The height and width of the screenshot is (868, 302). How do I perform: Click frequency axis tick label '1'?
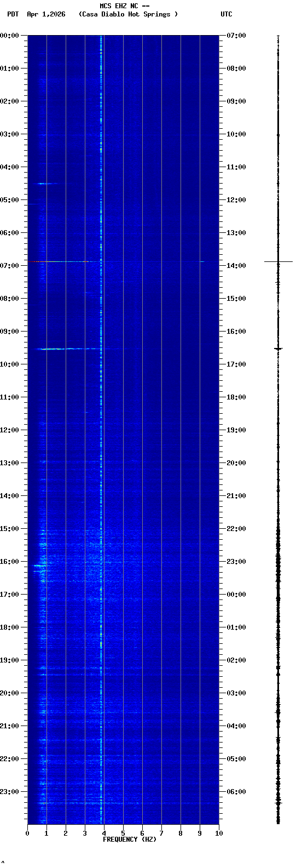click(x=47, y=833)
